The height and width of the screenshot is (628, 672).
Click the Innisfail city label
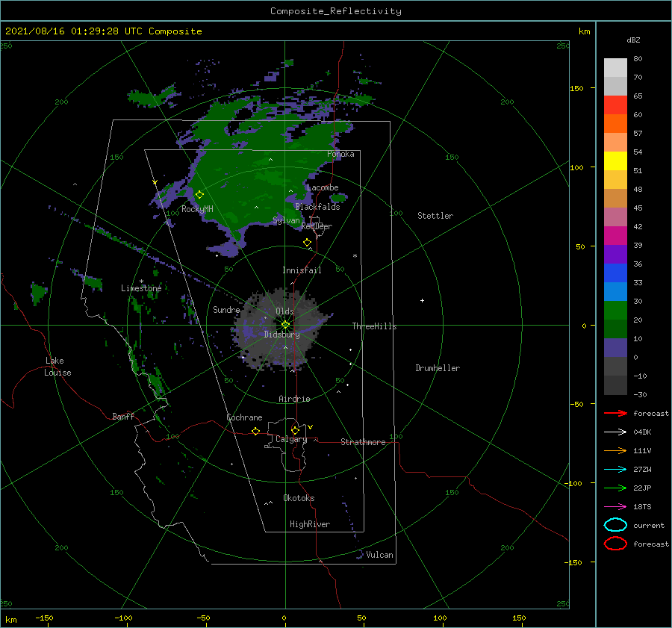[302, 270]
